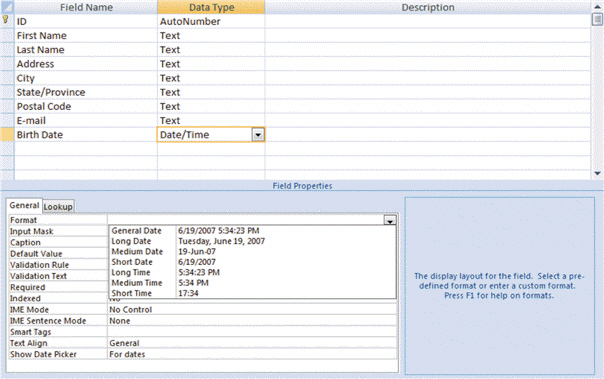This screenshot has width=604, height=379.
Task: Click the Caption property label
Action: pos(25,243)
